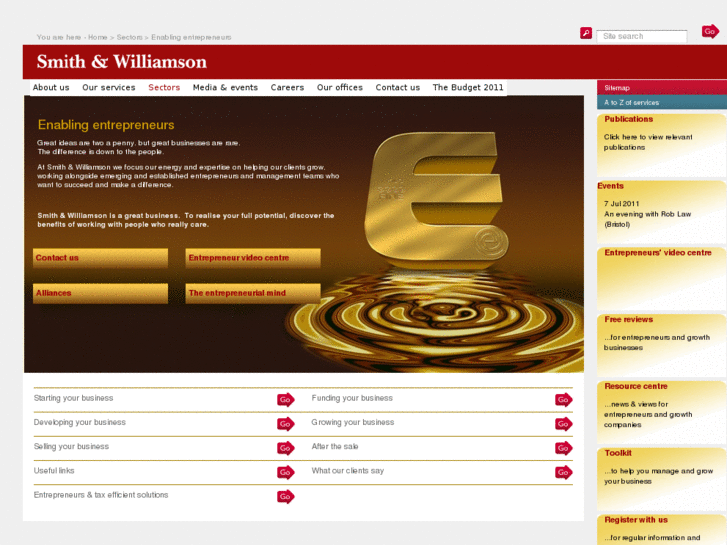
Task: Open the Our offices menu
Action: click(340, 87)
